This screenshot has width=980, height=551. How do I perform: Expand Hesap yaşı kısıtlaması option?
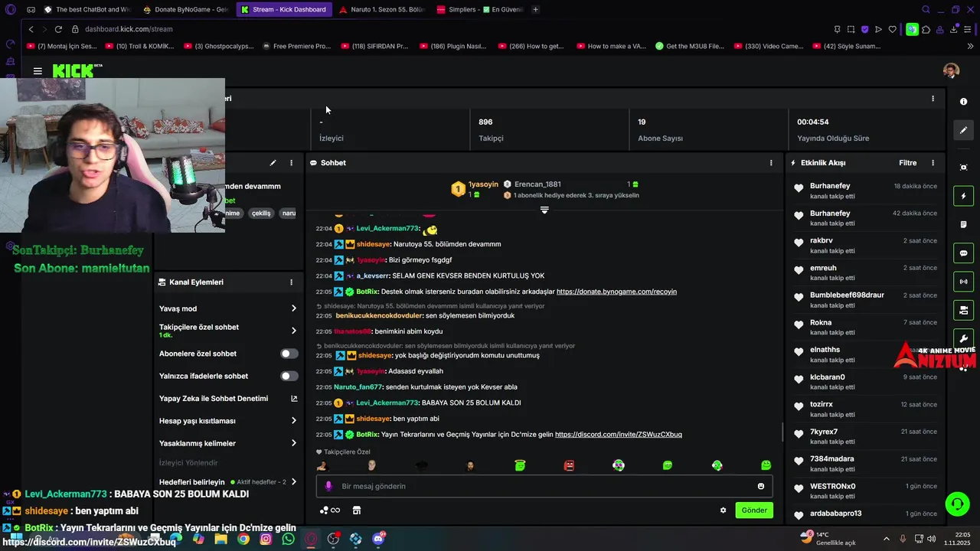(228, 421)
